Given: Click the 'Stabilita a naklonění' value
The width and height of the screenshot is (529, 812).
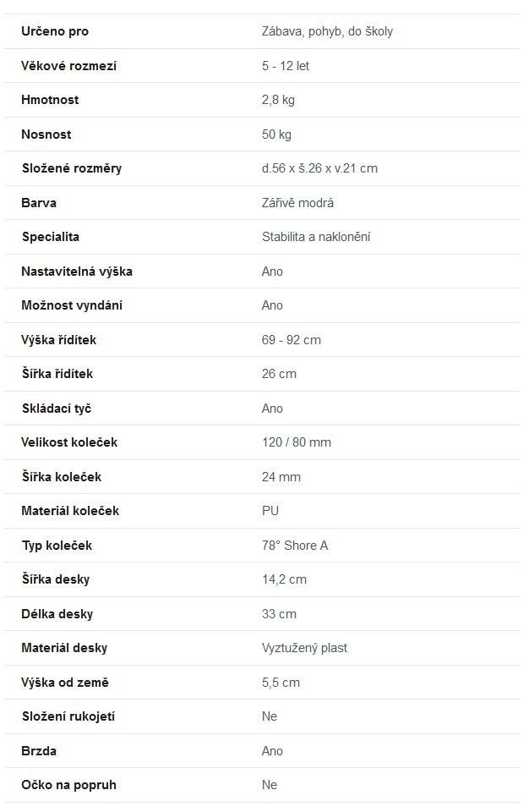Looking at the screenshot, I should pyautogui.click(x=316, y=237).
